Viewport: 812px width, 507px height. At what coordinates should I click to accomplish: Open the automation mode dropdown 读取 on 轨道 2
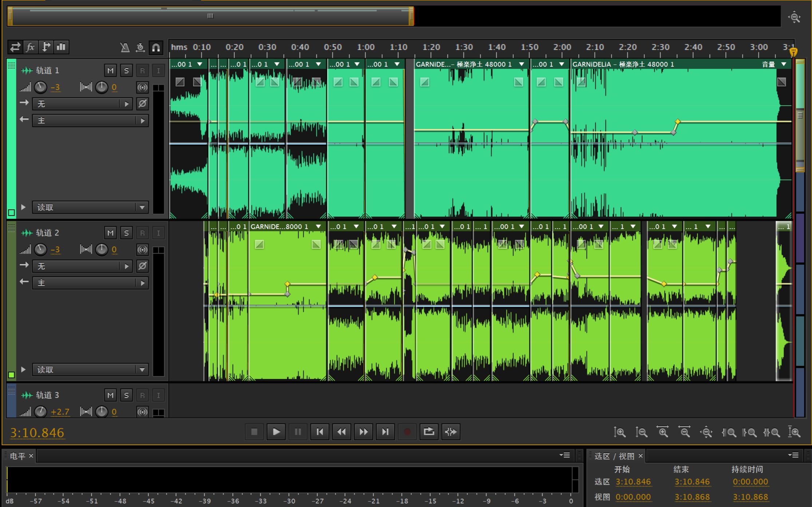90,370
